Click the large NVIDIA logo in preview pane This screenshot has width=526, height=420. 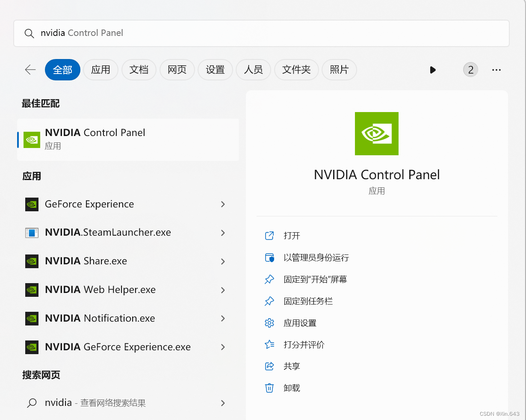point(377,133)
